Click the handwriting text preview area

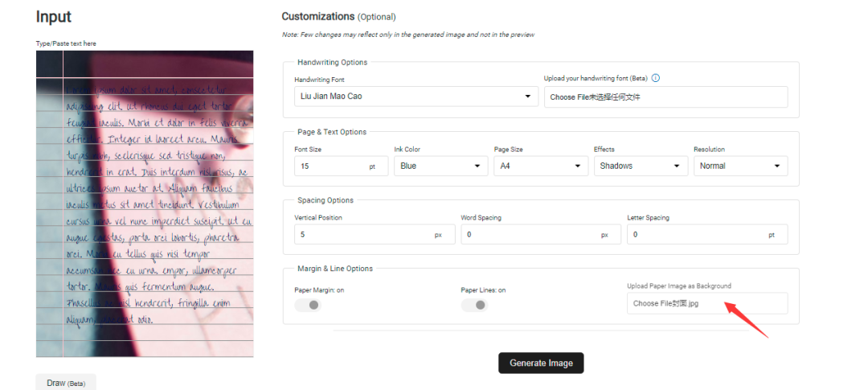(x=145, y=201)
